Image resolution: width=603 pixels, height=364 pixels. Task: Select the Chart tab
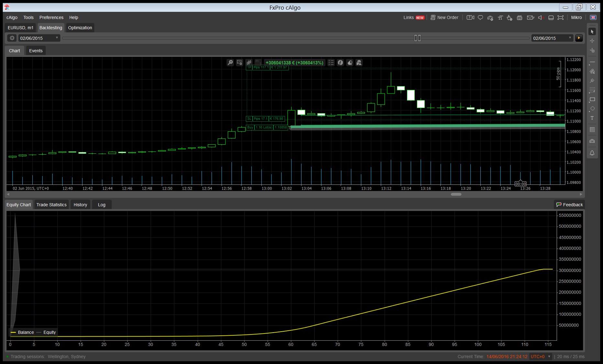(x=15, y=50)
